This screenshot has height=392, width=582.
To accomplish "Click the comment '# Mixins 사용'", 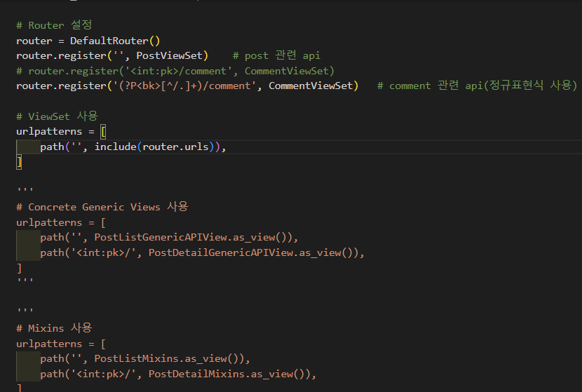I will (54, 328).
